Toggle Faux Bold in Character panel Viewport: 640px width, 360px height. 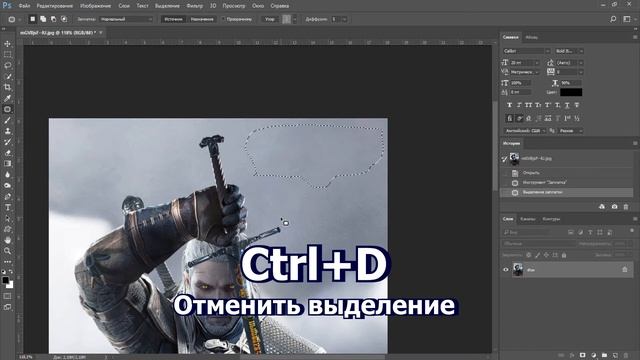509,105
